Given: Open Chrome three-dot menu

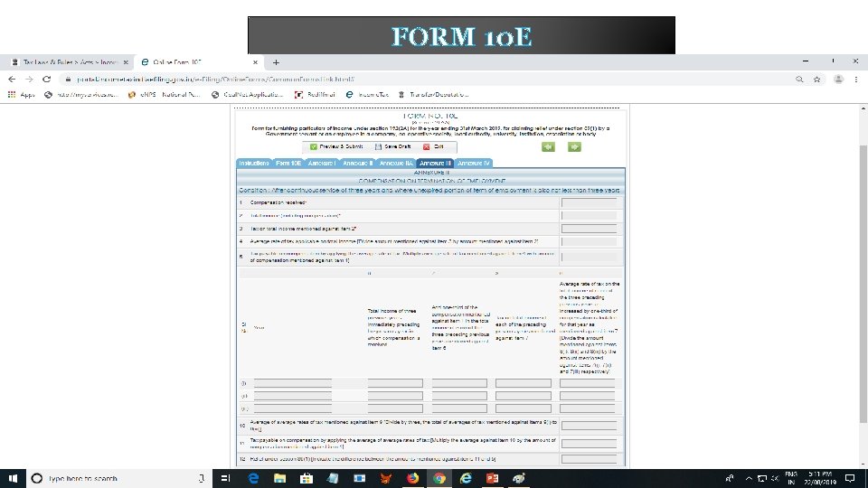Looking at the screenshot, I should [x=856, y=80].
